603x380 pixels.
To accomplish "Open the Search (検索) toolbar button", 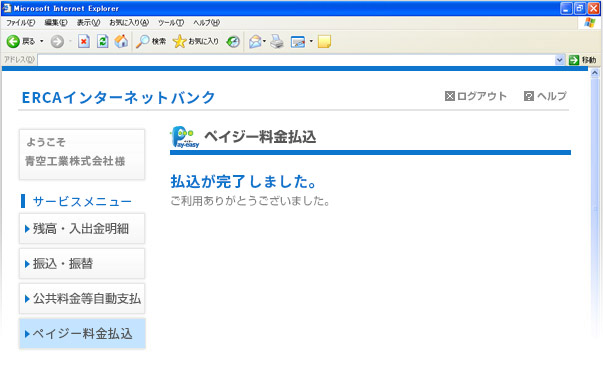I will click(x=151, y=41).
